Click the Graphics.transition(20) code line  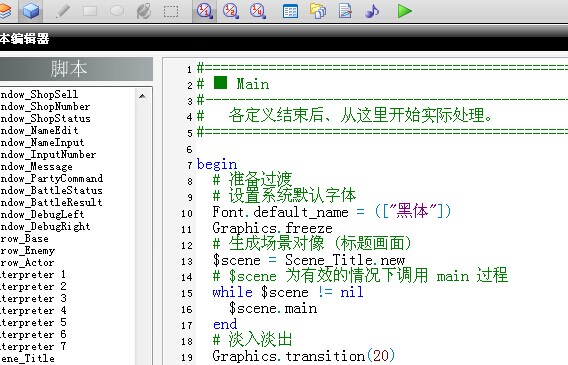tap(304, 356)
